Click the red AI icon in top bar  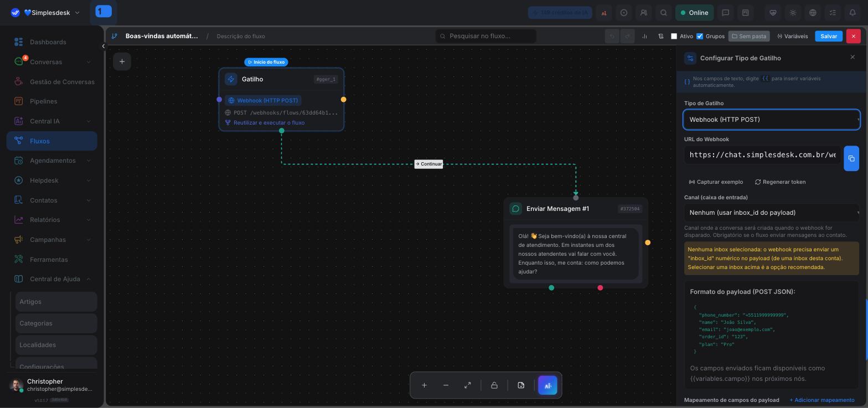pos(604,13)
